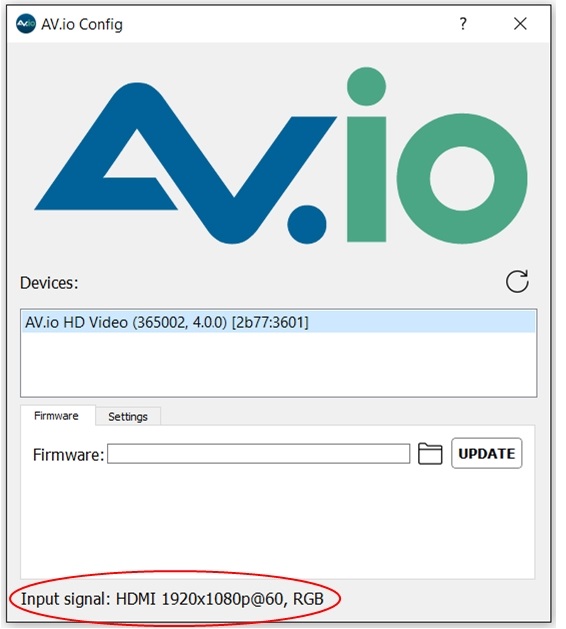The height and width of the screenshot is (629, 566).
Task: Click the blue dot in the AV.io logo
Action: pyautogui.click(x=307, y=224)
